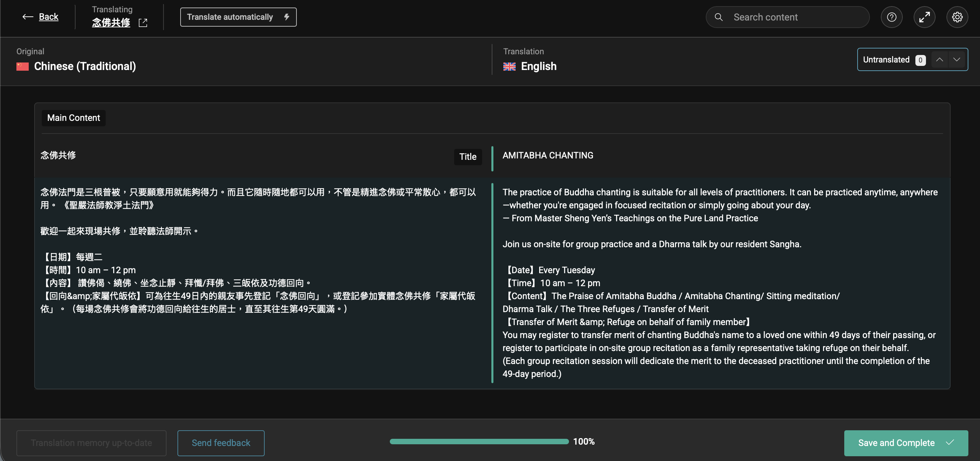Select the Main Content section tab
Image resolution: width=980 pixels, height=461 pixels.
click(x=74, y=118)
